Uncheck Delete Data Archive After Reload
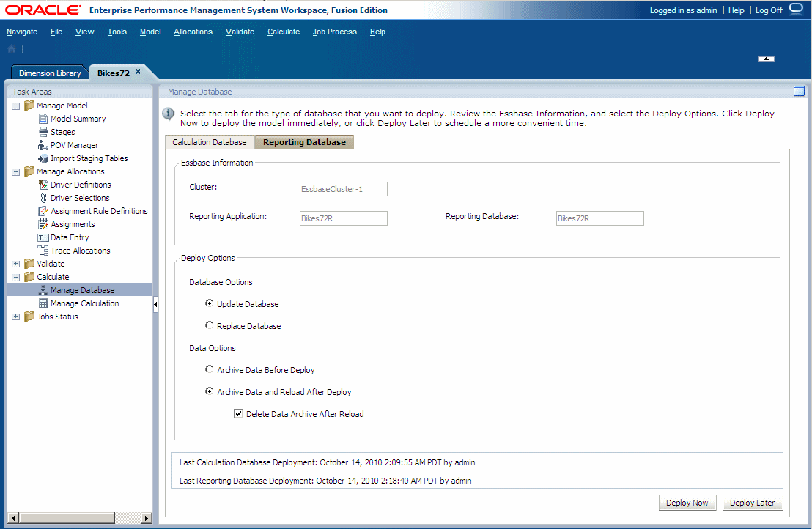Screen dimensions: 812x529 pos(237,413)
